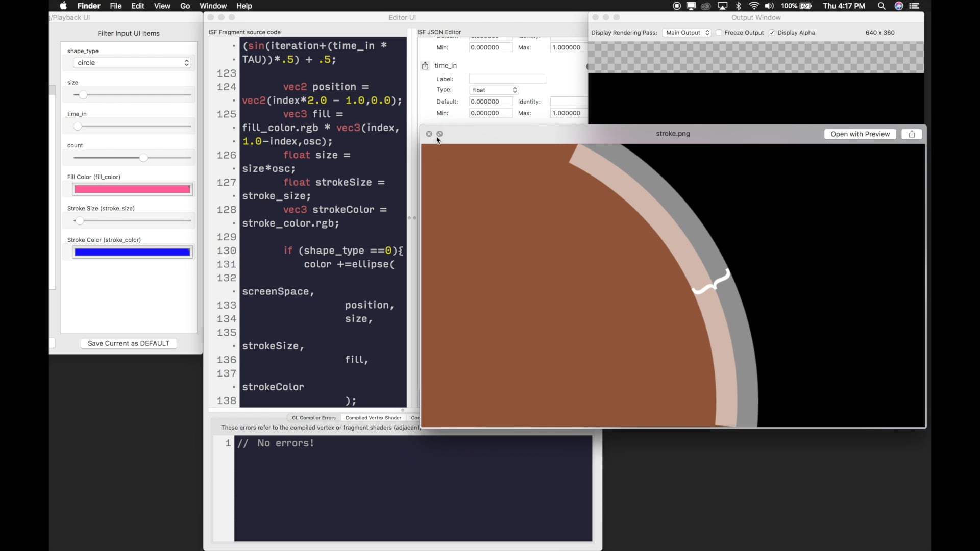The width and height of the screenshot is (980, 551).
Task: Click the share icon in stroke.png preview
Action: coord(912,134)
